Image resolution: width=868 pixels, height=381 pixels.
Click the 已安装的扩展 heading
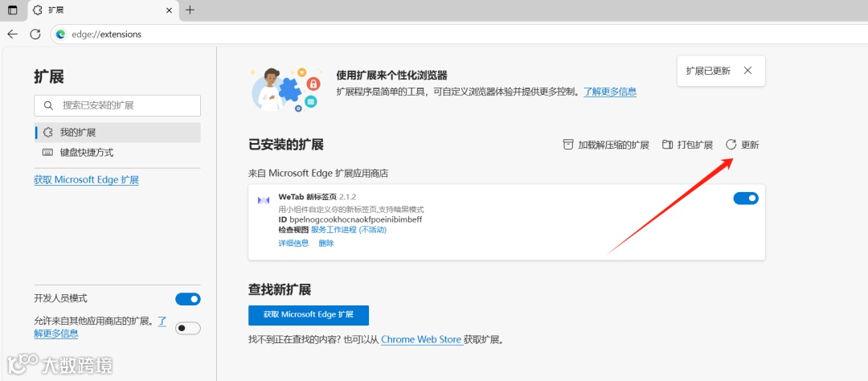click(x=286, y=145)
